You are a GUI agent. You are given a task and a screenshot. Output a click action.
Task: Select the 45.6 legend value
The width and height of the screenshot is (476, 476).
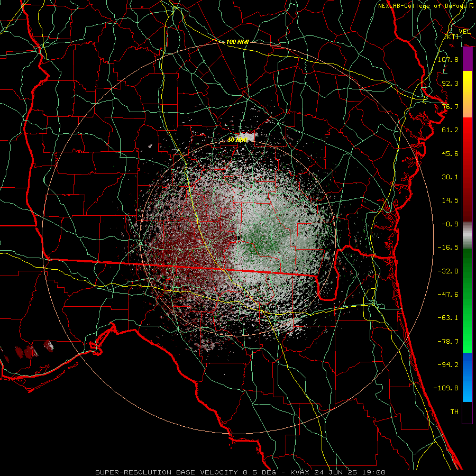[x=450, y=153]
